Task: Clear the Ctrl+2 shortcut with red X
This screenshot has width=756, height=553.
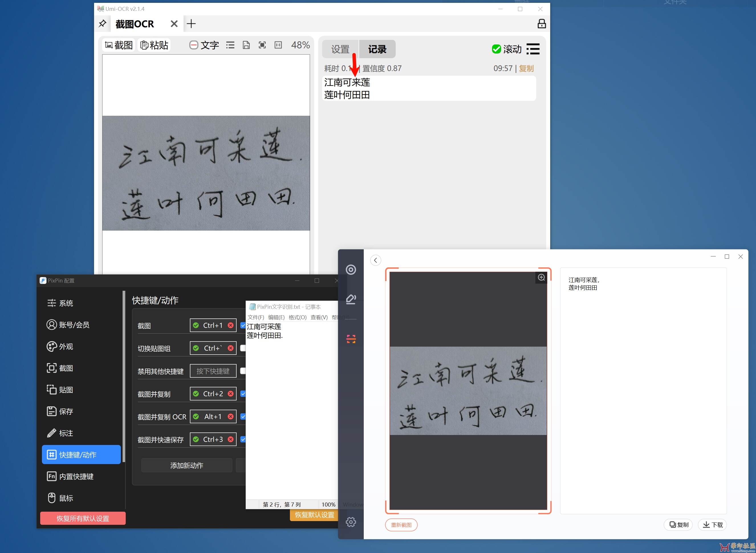Action: 231,394
